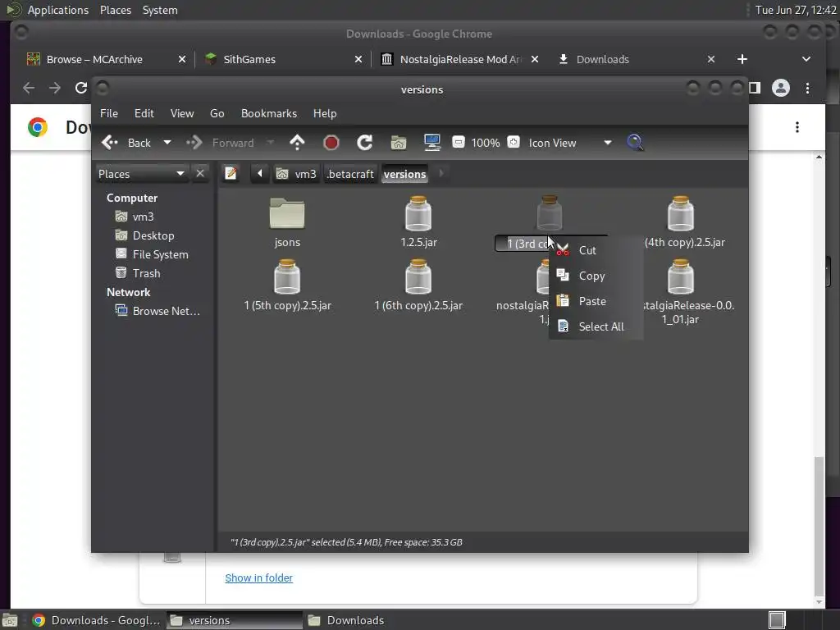Jump to vm3 in the path bar
840x630 pixels.
[297, 174]
